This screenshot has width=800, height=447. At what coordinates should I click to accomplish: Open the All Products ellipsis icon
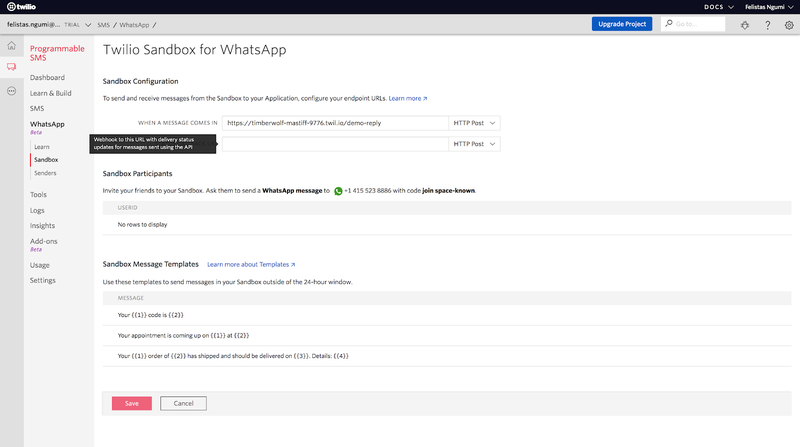[11, 90]
